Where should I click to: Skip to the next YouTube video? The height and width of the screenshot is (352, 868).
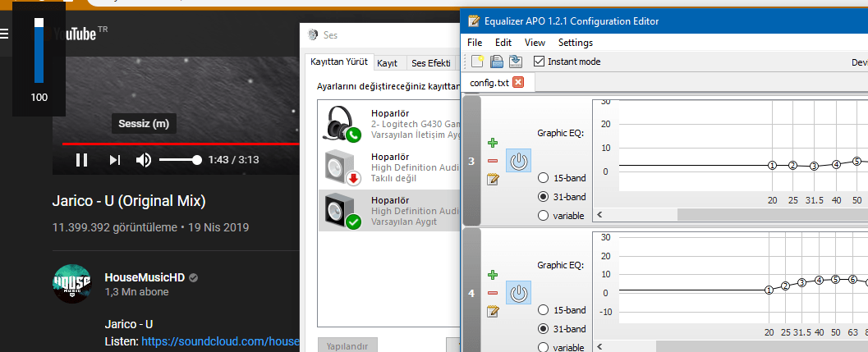click(x=114, y=160)
